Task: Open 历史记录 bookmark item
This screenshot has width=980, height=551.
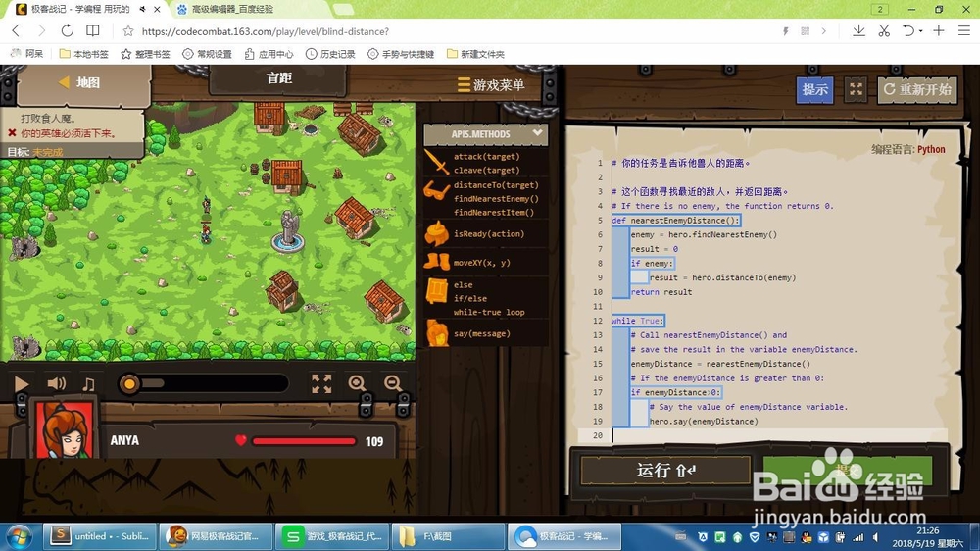Action: 330,54
